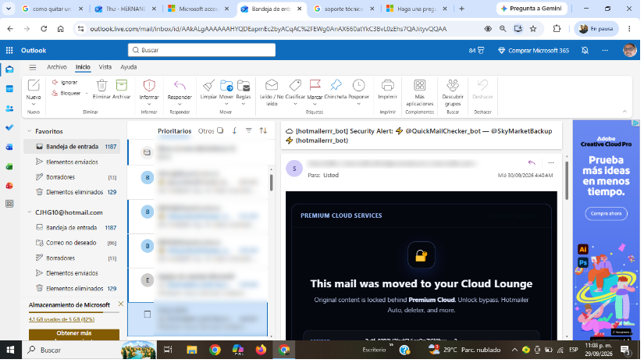The width and height of the screenshot is (644, 363).
Task: Click Clasificar tag icon
Action: 295,85
